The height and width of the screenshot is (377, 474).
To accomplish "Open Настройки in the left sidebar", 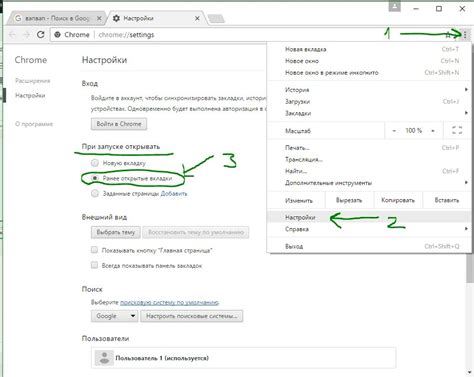I will click(30, 95).
